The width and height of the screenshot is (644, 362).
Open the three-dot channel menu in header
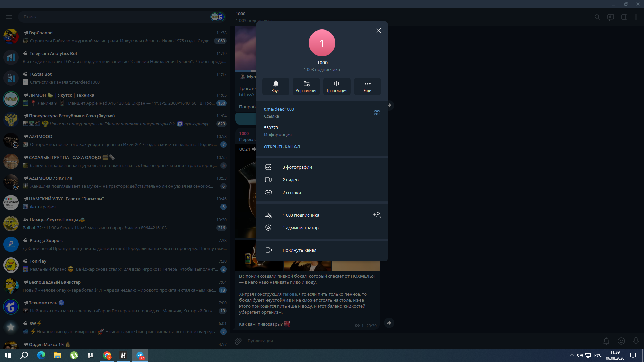pos(636,17)
